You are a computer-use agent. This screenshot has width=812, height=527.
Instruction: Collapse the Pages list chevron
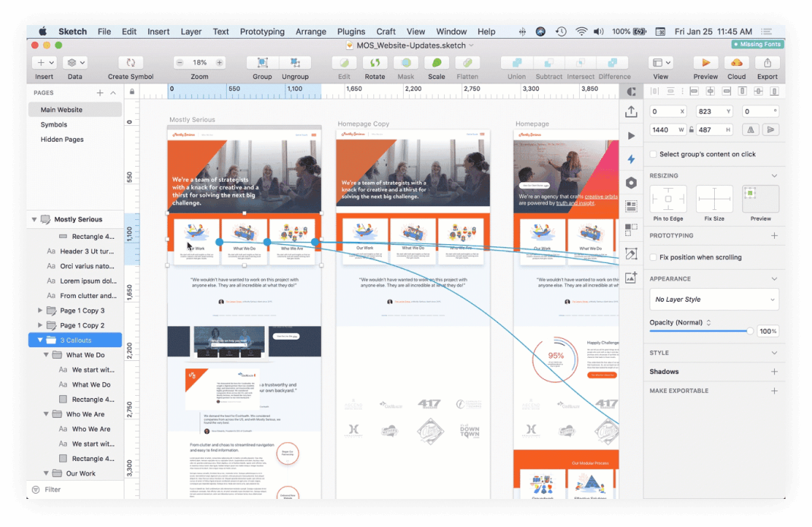click(x=113, y=93)
